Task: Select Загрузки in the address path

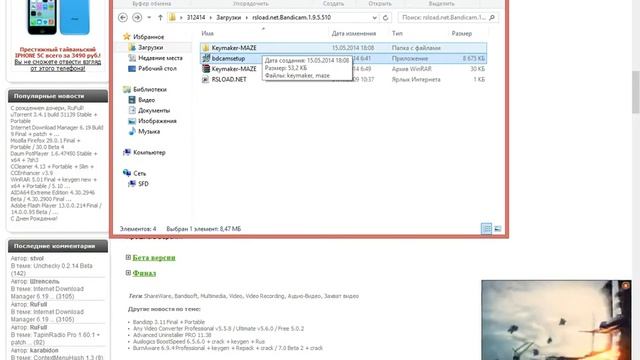Action: (x=228, y=18)
